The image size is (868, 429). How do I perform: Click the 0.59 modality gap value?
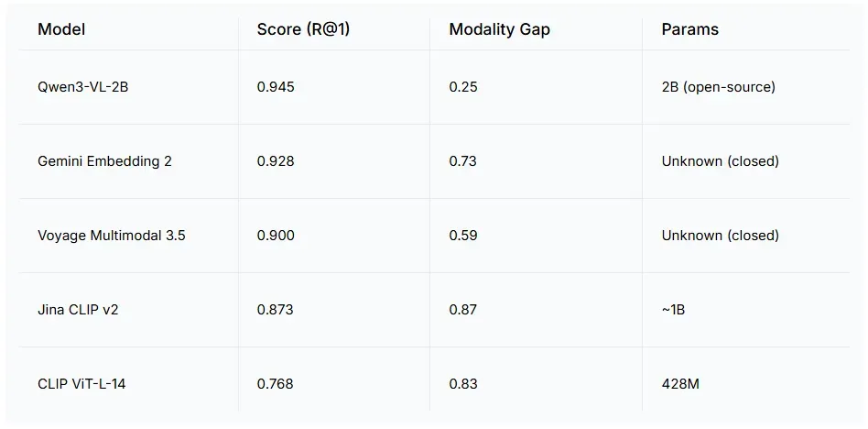click(x=463, y=236)
